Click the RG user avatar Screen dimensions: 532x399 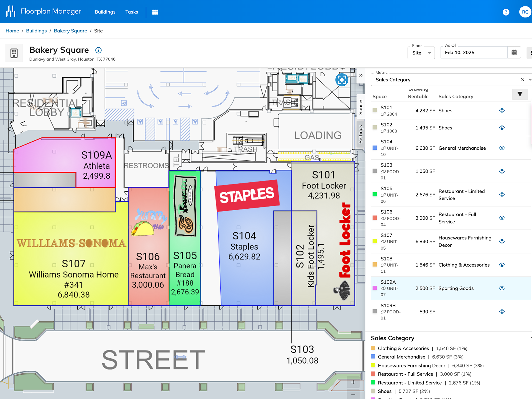(x=525, y=12)
